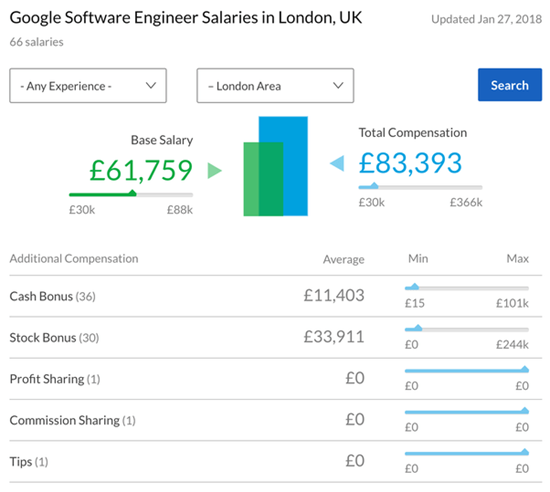Viewport: 550px width, 492px height.
Task: Click the £61,759 base salary value
Action: point(141,170)
